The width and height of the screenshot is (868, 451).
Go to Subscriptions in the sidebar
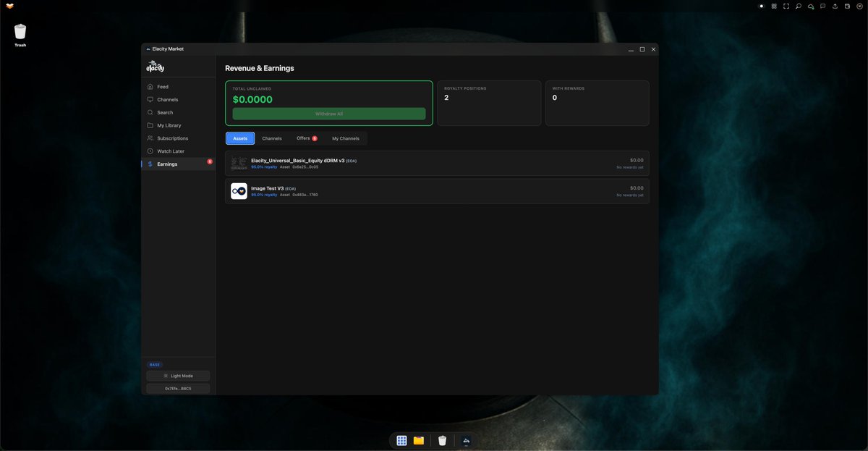[x=178, y=138]
